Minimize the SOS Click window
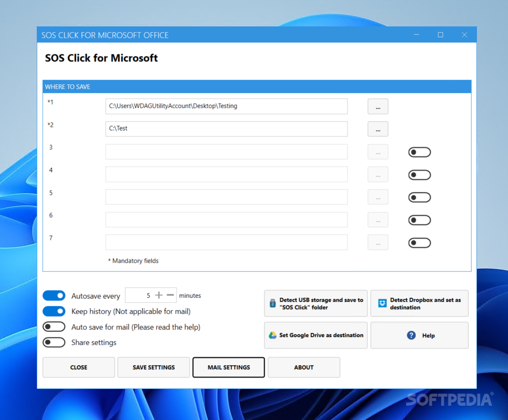 click(416, 35)
